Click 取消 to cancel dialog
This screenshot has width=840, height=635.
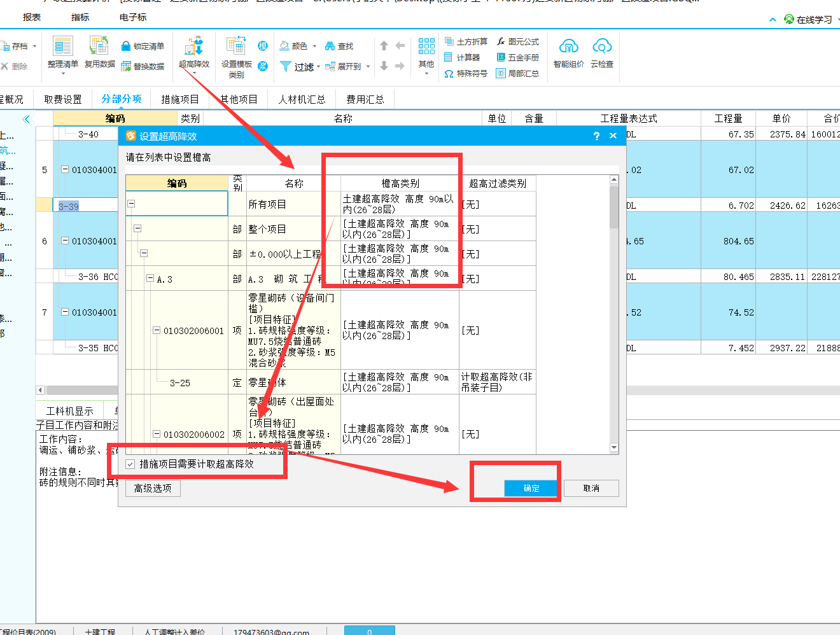click(591, 488)
